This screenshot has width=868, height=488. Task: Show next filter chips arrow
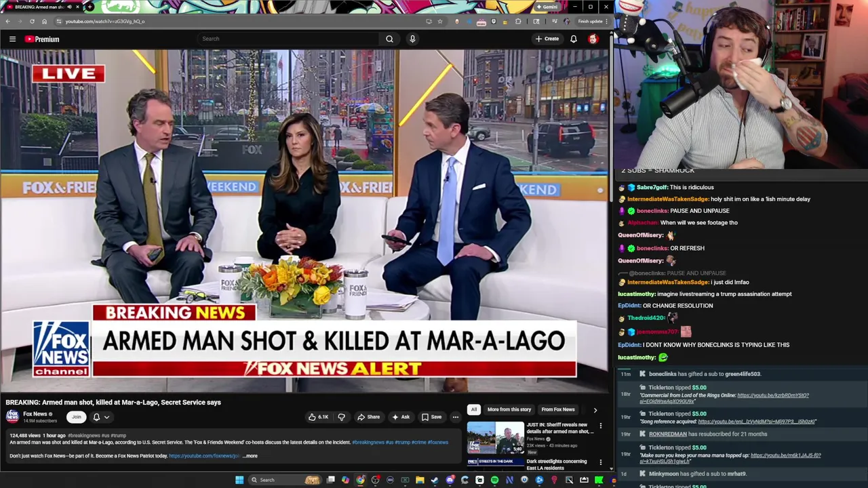pos(595,409)
